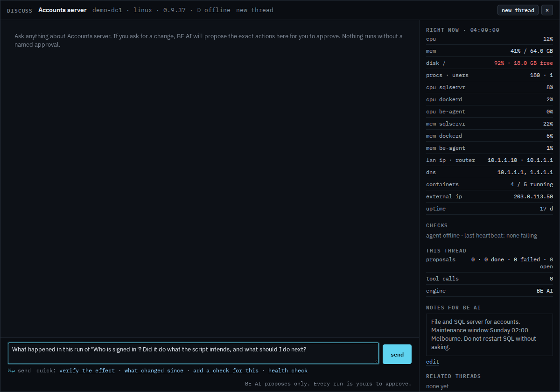Select the disk 92% · 18.0 GB free value

[524, 63]
